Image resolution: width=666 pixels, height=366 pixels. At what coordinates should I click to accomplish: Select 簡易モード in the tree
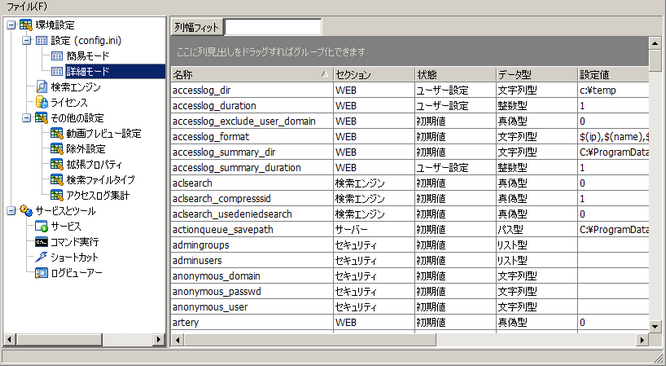[x=88, y=56]
